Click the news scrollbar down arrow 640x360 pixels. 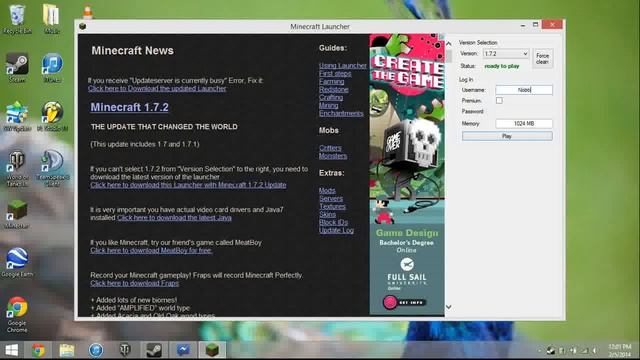[x=449, y=307]
